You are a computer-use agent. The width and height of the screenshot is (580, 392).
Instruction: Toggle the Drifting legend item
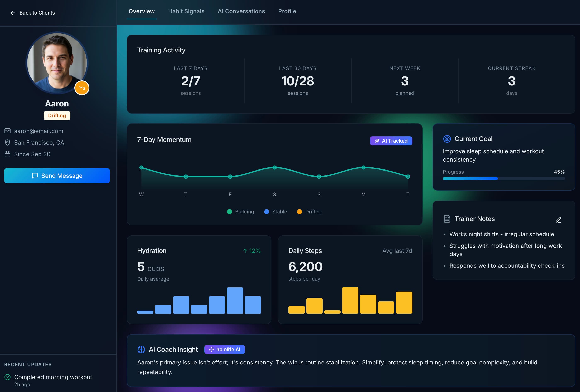pyautogui.click(x=310, y=212)
